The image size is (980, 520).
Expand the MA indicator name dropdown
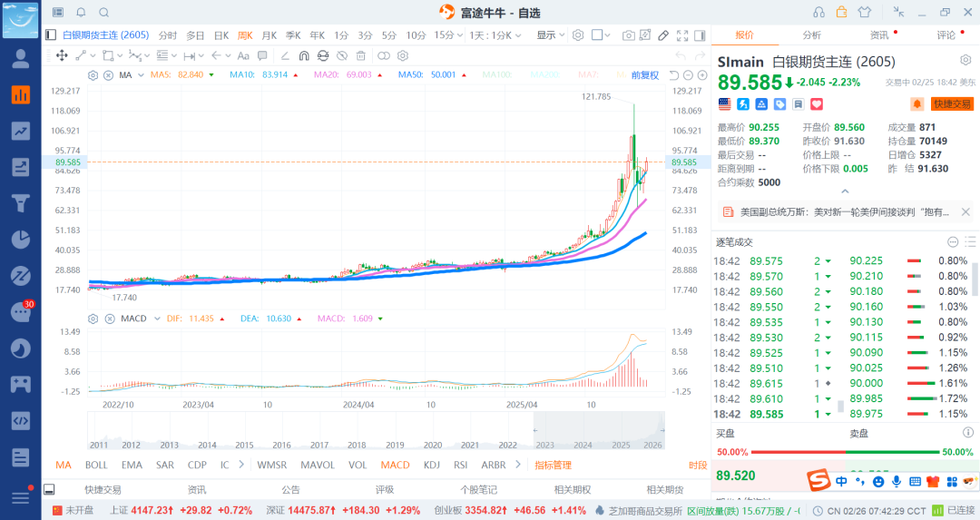[142, 75]
